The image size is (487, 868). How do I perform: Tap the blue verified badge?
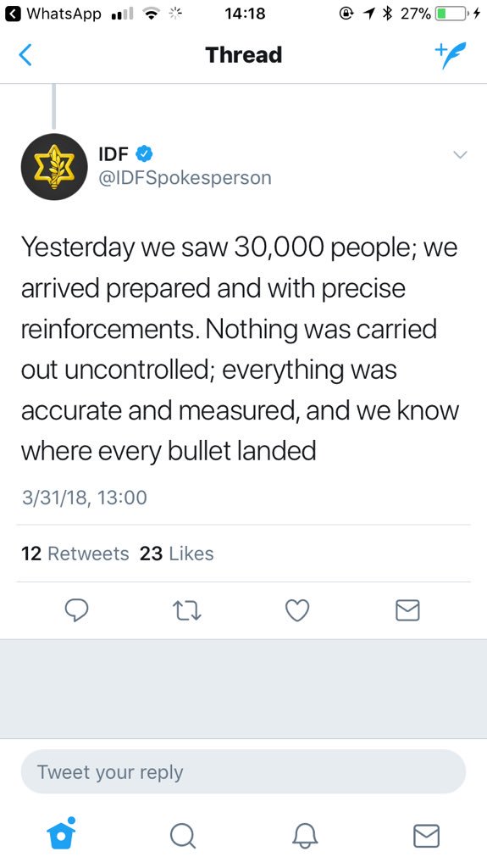pyautogui.click(x=145, y=153)
